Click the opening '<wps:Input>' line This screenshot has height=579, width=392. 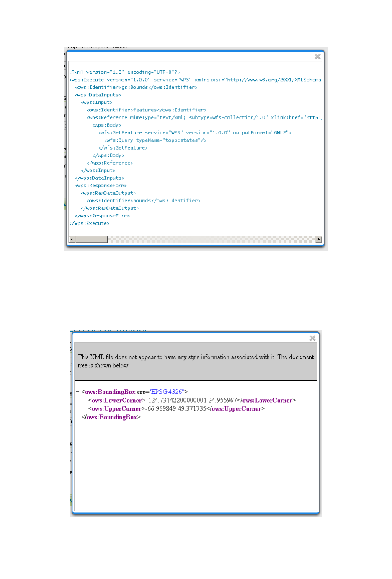[x=96, y=102]
